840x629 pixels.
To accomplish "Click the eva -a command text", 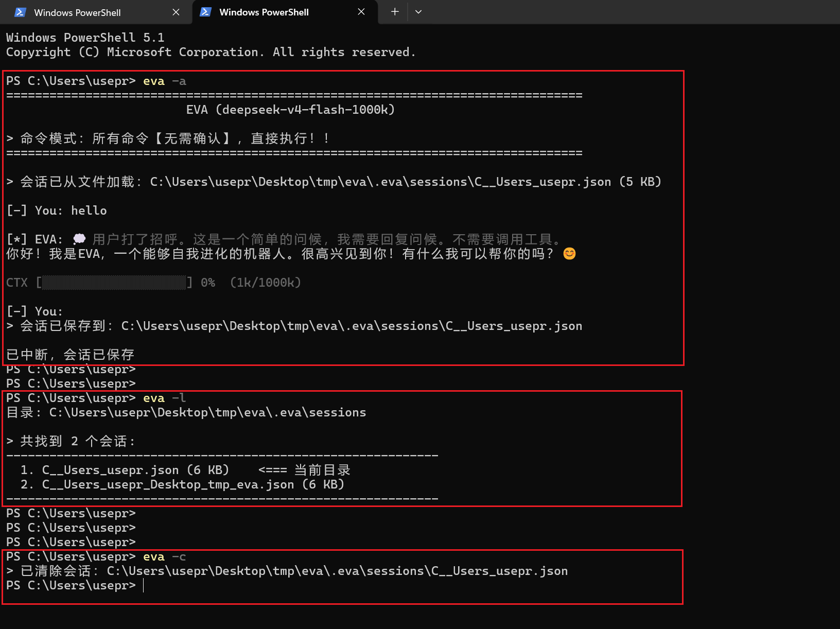I will 165,81.
